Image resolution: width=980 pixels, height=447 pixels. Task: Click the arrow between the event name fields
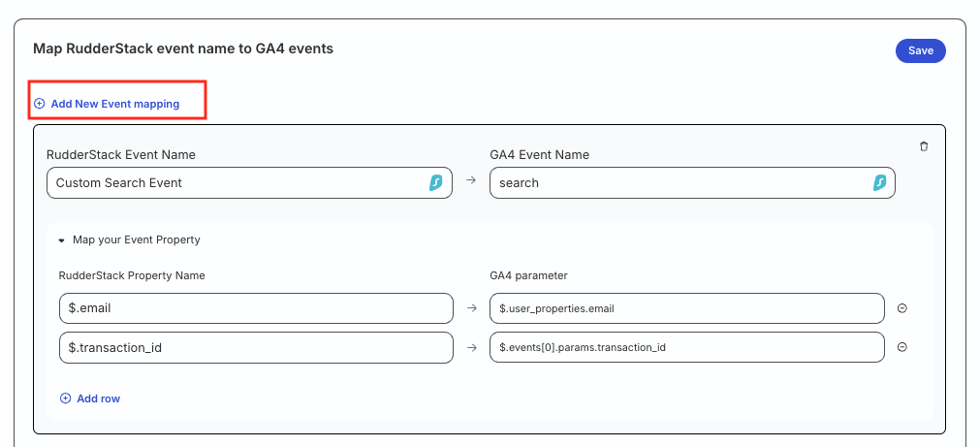point(471,180)
